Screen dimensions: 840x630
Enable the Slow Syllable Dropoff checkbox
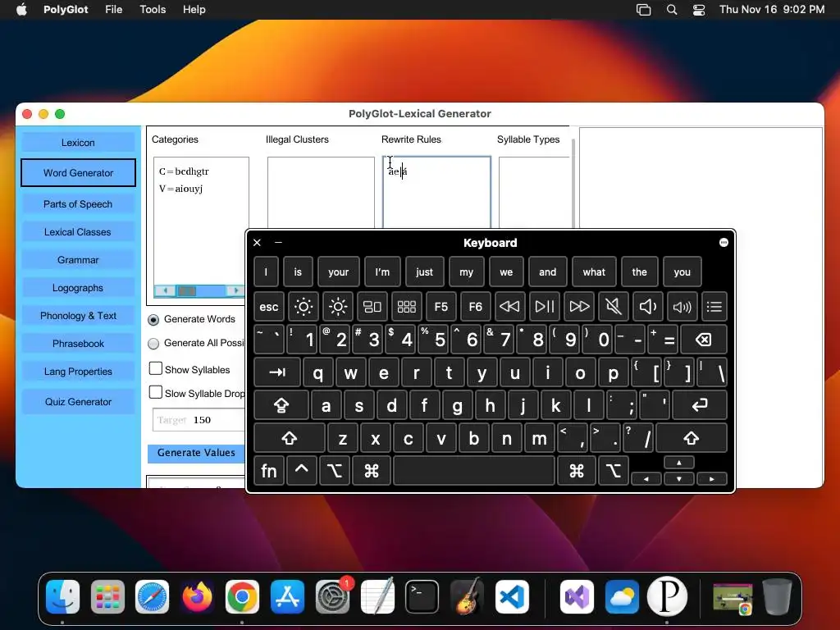tap(156, 392)
